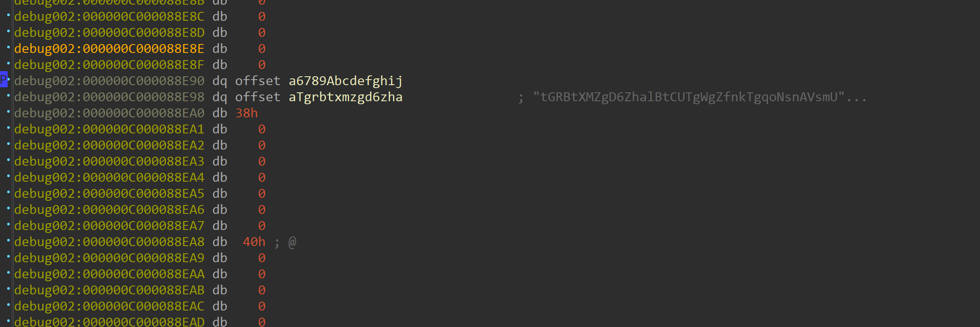980x327 pixels.
Task: Click the offset aTgrbtxmzgd6zha reference
Action: [319, 97]
